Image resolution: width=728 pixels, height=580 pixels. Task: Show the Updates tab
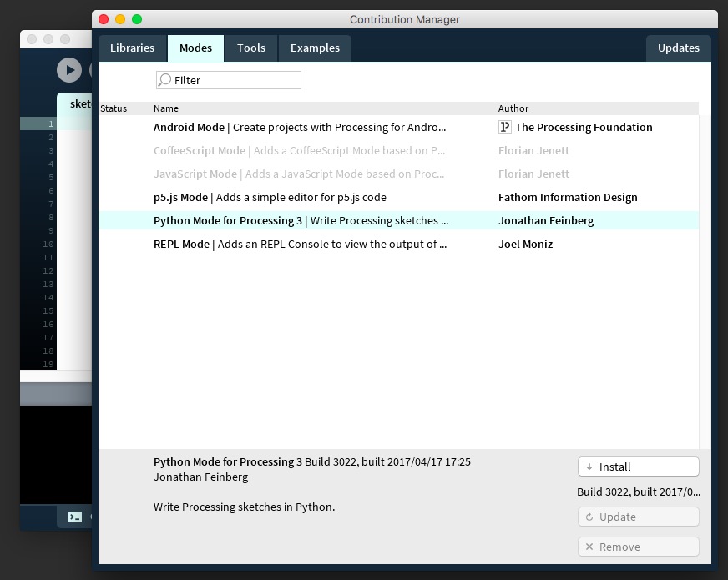pos(678,48)
